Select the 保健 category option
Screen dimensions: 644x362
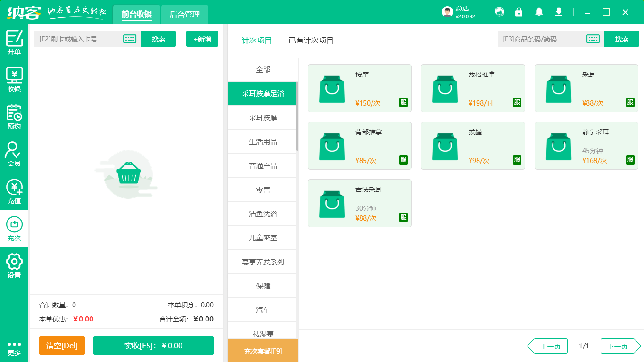coord(263,286)
